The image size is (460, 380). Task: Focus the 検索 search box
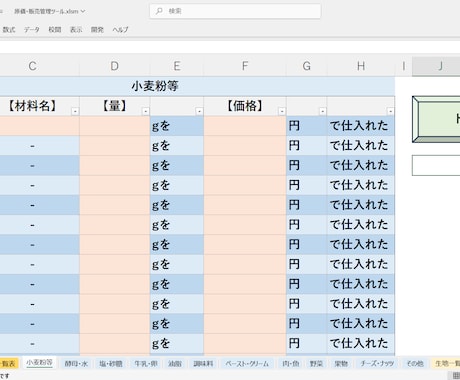235,11
